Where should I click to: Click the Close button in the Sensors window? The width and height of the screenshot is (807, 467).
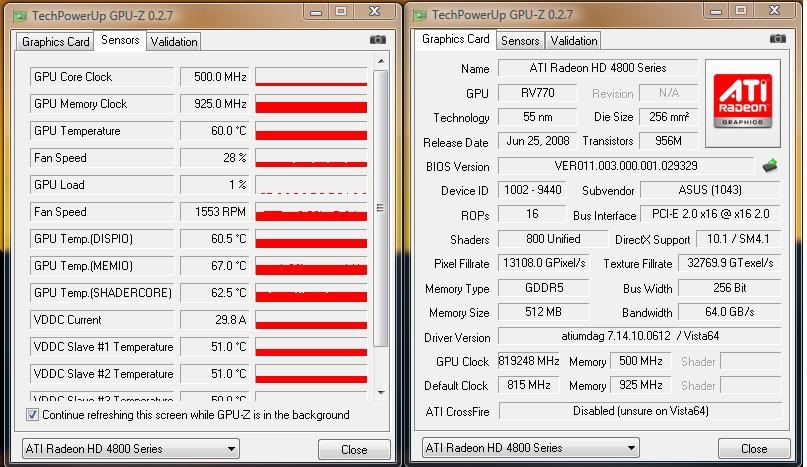pyautogui.click(x=354, y=449)
